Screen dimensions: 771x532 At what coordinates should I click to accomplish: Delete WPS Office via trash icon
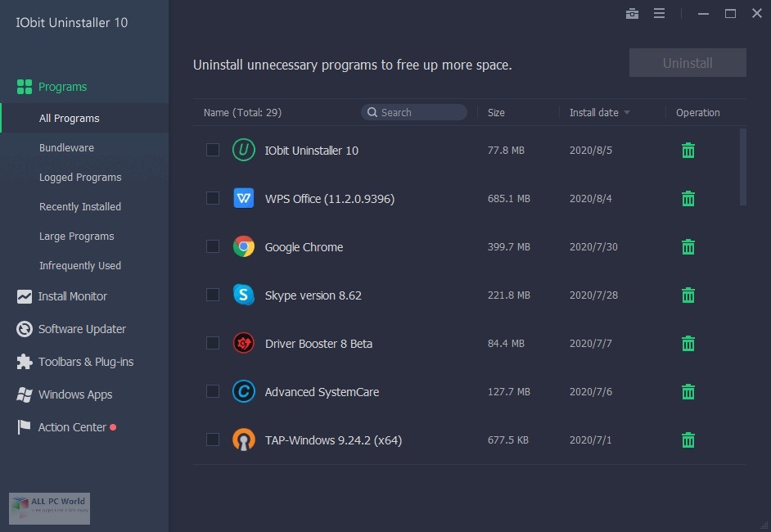coord(688,198)
